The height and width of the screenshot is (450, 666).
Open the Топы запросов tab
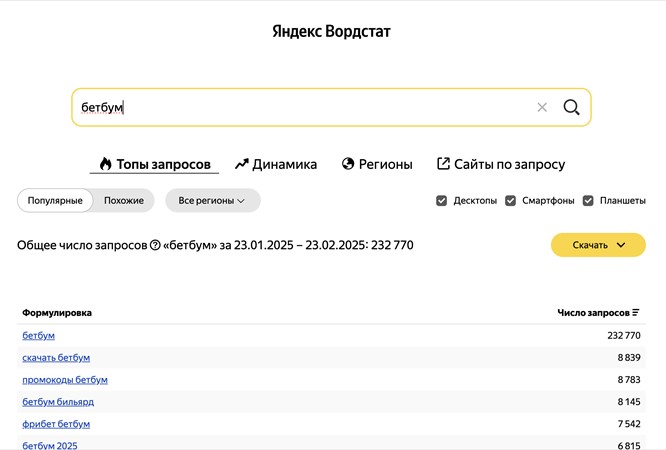(155, 164)
